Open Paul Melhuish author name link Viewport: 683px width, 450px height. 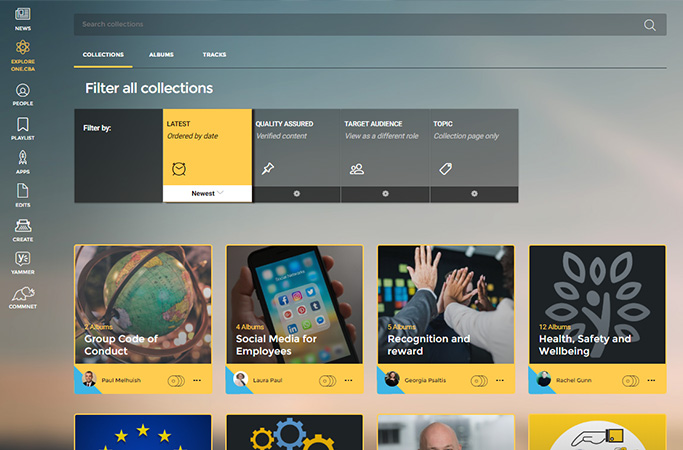pos(121,380)
